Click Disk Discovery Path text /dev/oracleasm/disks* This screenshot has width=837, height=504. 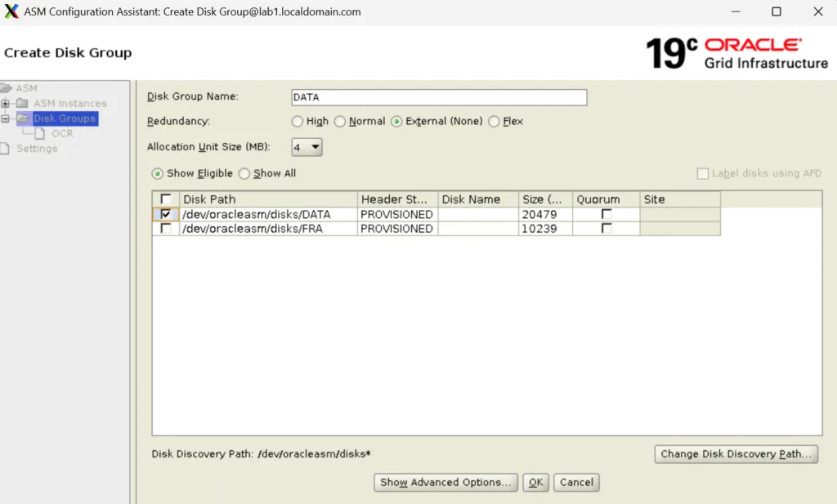click(314, 454)
